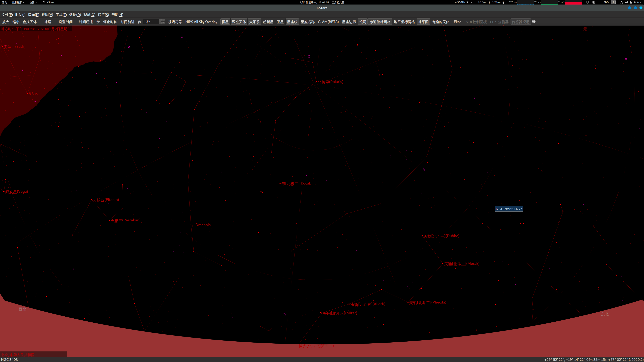
Task: Open the 观测(O) menu
Action: click(x=89, y=15)
